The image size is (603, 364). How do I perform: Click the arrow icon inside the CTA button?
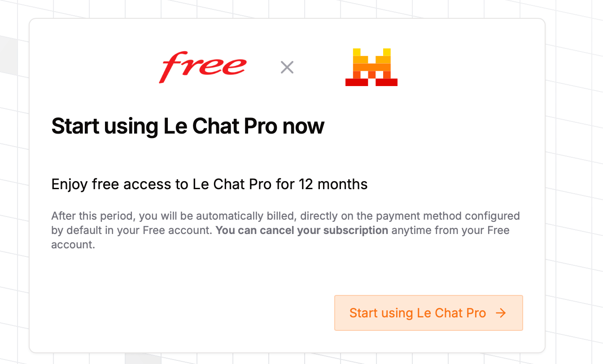click(501, 313)
